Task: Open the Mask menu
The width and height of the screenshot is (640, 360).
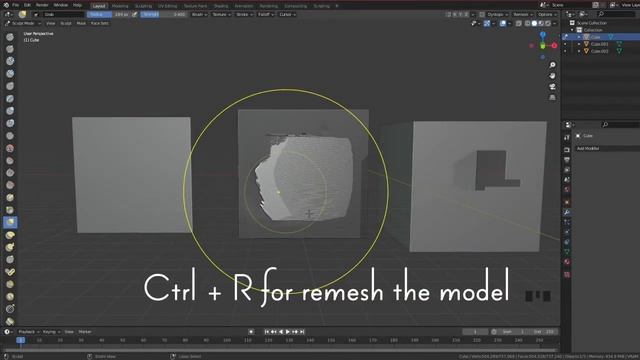Action: pyautogui.click(x=81, y=23)
